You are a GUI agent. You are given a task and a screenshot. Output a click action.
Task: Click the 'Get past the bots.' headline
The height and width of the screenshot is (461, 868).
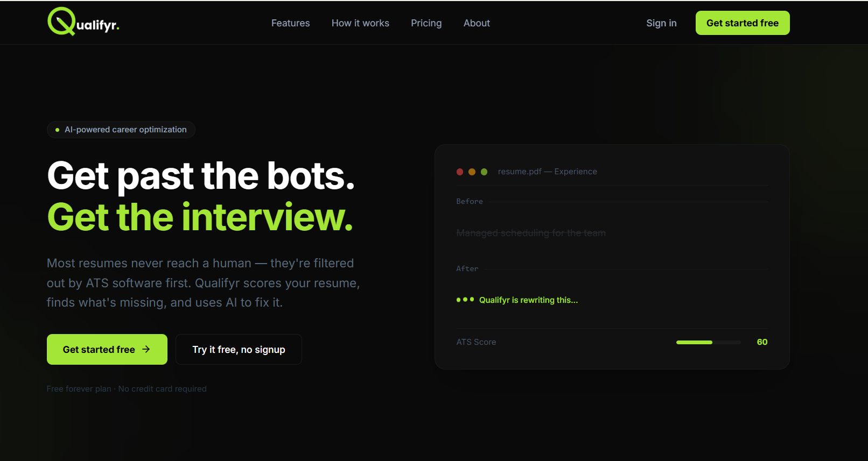pos(201,176)
